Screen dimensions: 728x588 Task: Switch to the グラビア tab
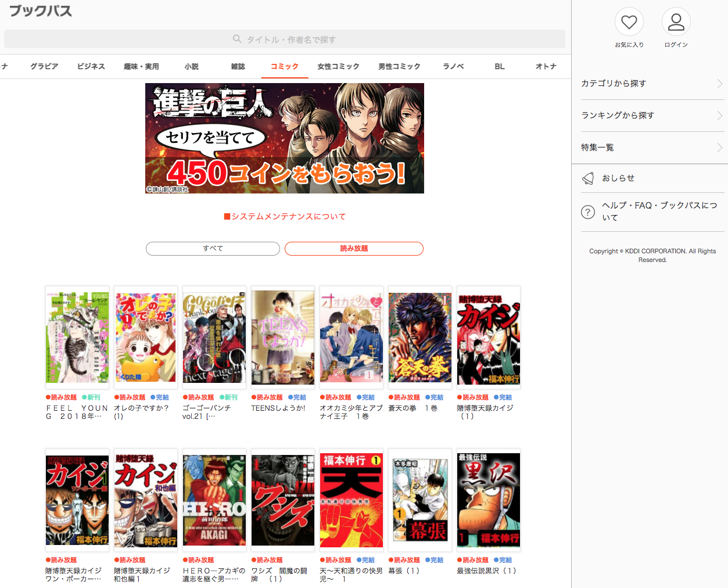coord(44,66)
